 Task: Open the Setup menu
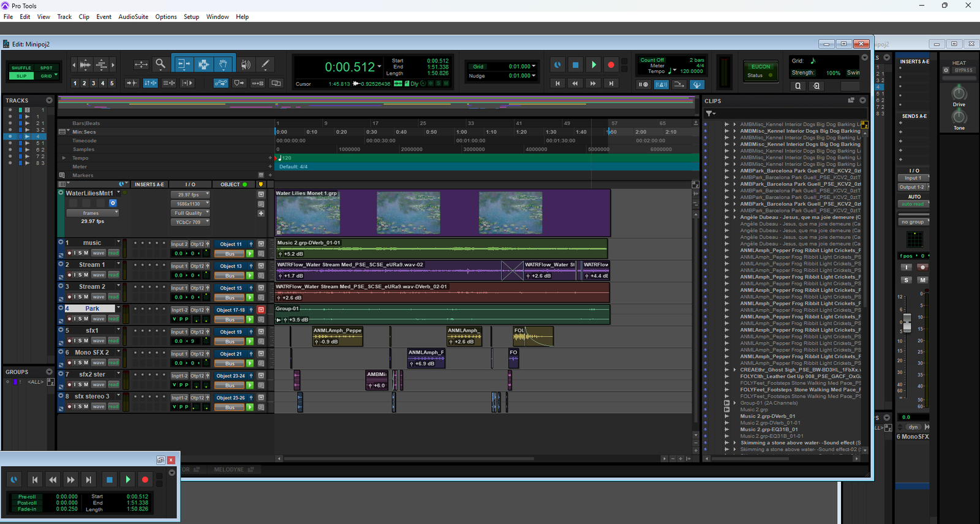[191, 17]
